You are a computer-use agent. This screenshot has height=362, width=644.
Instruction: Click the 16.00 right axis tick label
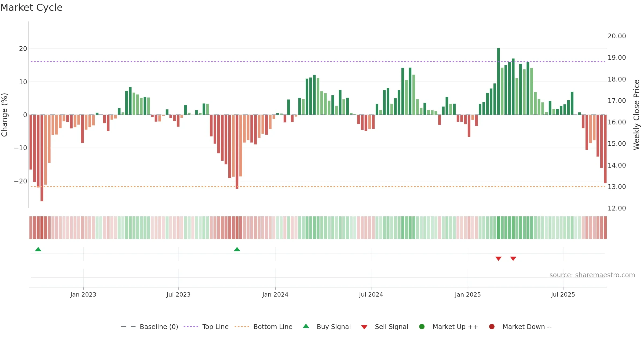point(617,122)
